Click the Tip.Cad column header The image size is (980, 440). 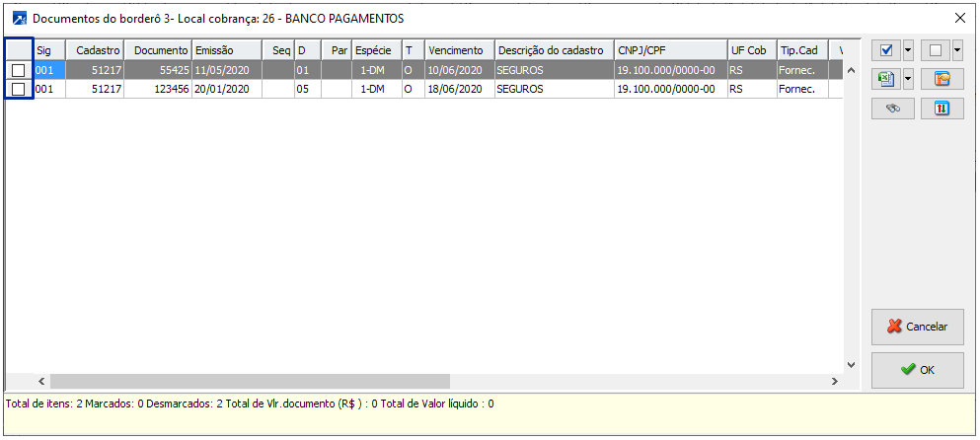pyautogui.click(x=802, y=50)
